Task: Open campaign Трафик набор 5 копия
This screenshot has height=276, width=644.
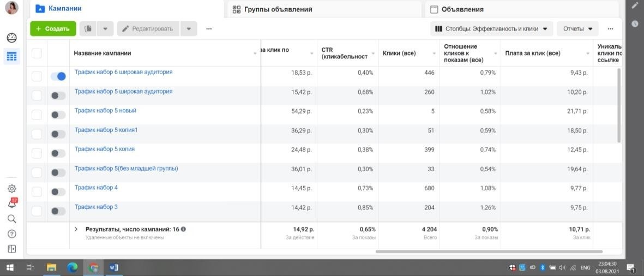Action: coord(105,149)
